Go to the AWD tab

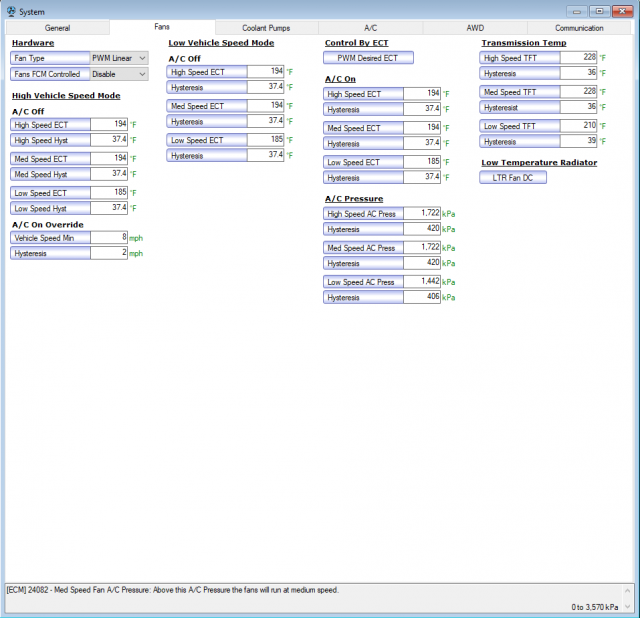point(474,28)
